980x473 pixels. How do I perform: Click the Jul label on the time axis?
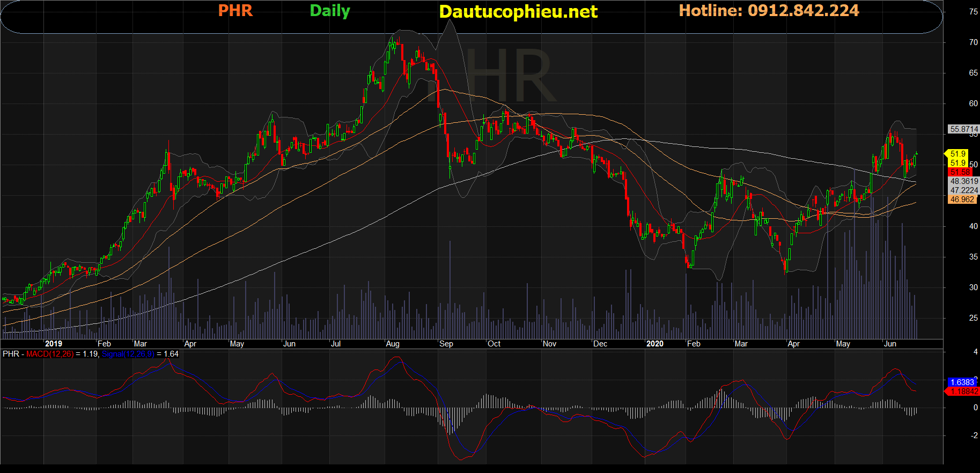tap(336, 344)
